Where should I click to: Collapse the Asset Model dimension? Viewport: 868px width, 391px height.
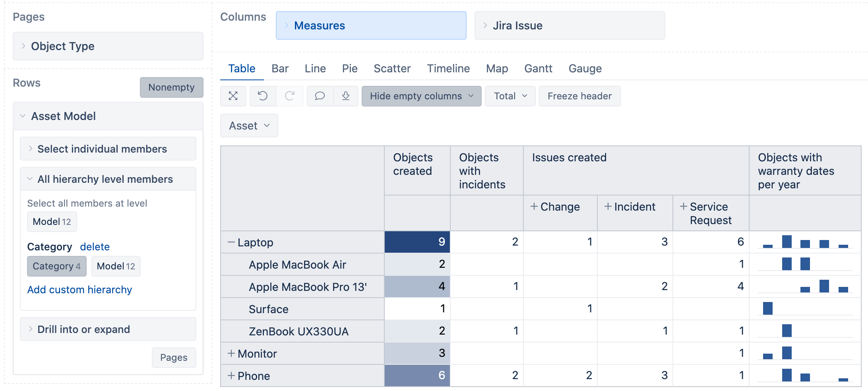(x=108, y=116)
